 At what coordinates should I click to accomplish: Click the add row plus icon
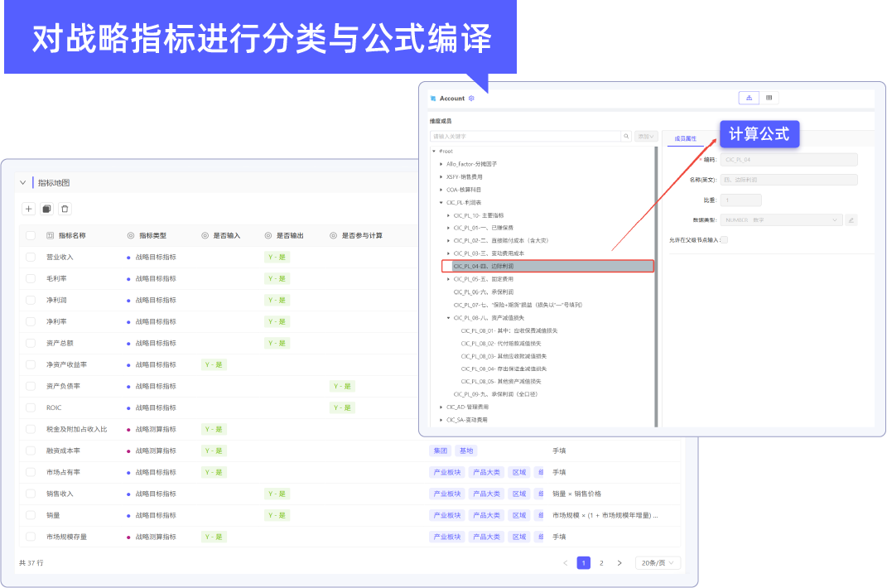coord(29,209)
